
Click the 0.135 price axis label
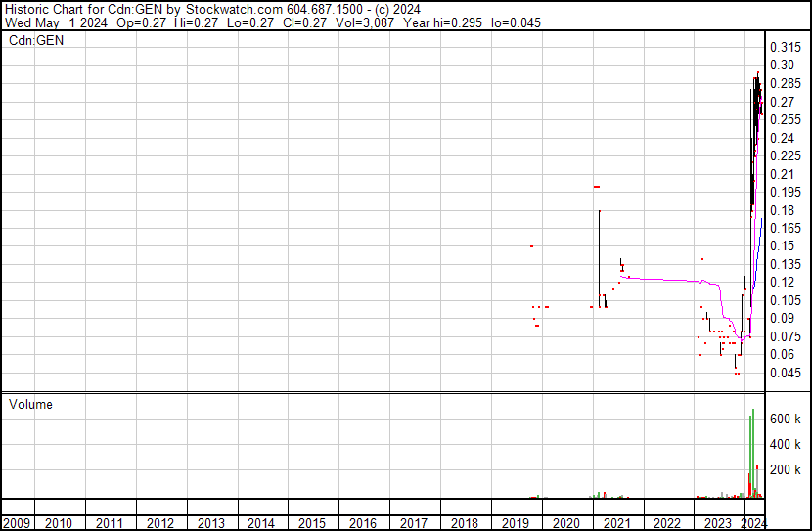click(786, 264)
